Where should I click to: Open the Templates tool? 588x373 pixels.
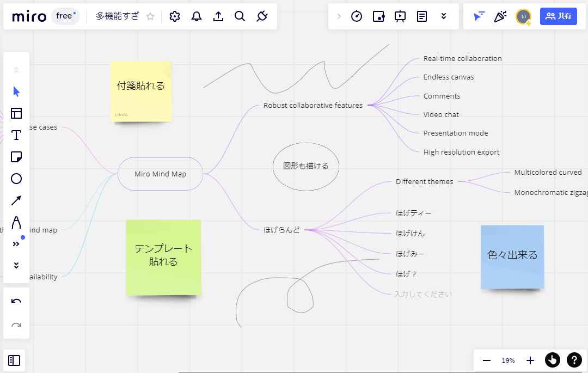[x=16, y=113]
